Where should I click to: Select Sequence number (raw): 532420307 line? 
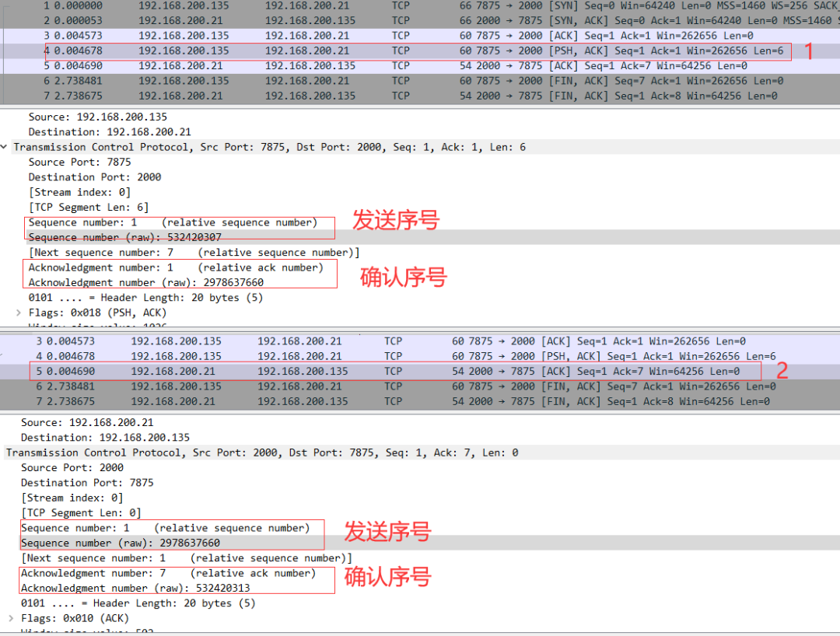(124, 237)
